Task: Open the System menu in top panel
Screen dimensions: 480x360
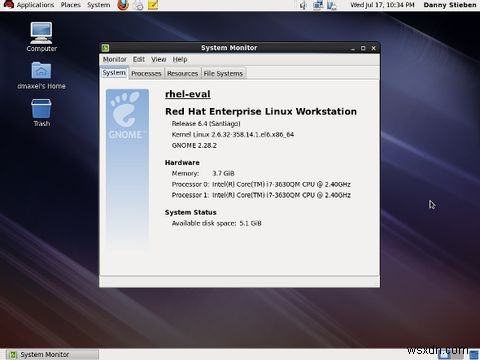Action: [x=99, y=5]
